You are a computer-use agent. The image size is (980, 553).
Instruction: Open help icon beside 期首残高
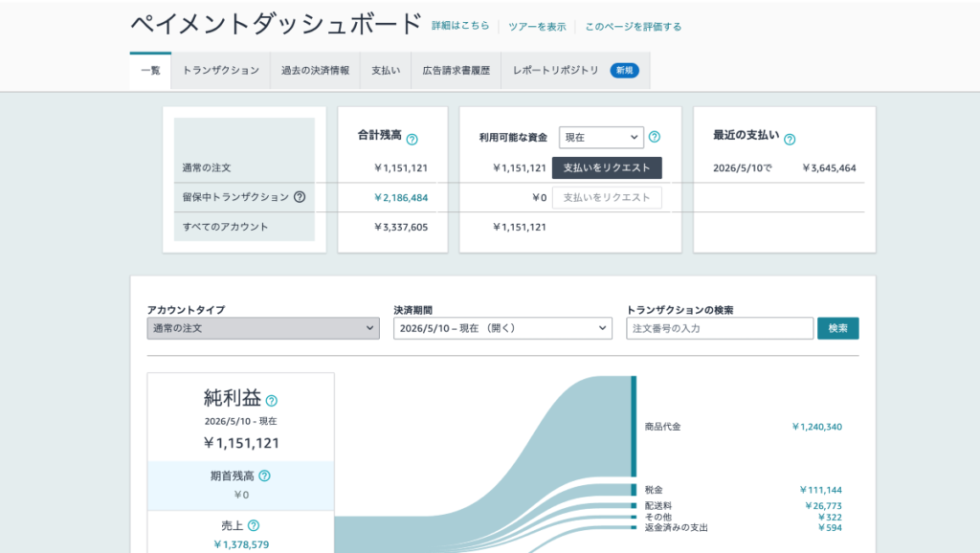tap(264, 476)
